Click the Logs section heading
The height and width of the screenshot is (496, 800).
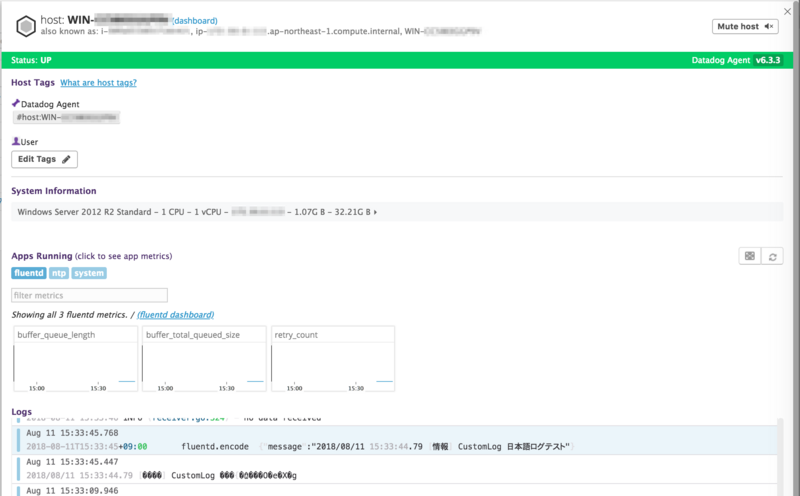[21, 412]
